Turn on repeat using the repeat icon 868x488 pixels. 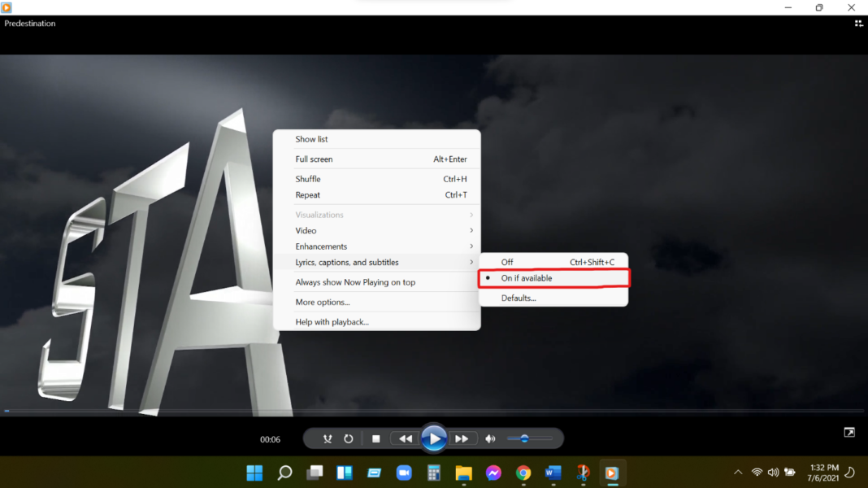(348, 438)
